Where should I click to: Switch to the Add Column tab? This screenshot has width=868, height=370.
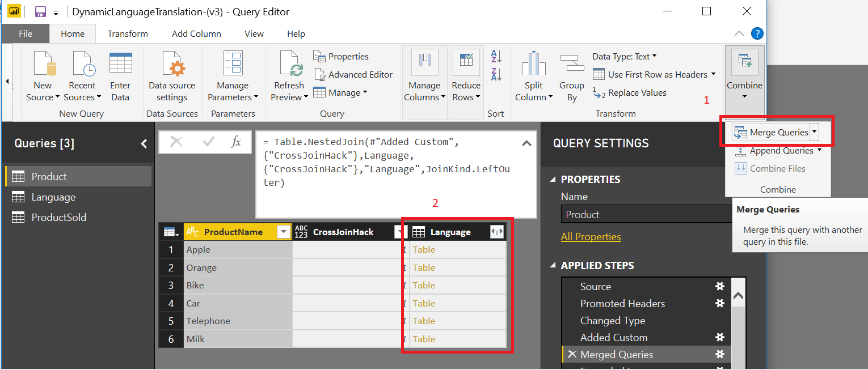pyautogui.click(x=196, y=33)
